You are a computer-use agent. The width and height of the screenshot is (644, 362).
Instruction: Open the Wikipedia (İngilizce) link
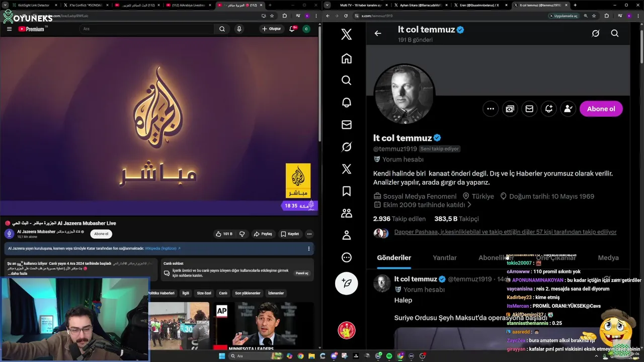pyautogui.click(x=162, y=248)
